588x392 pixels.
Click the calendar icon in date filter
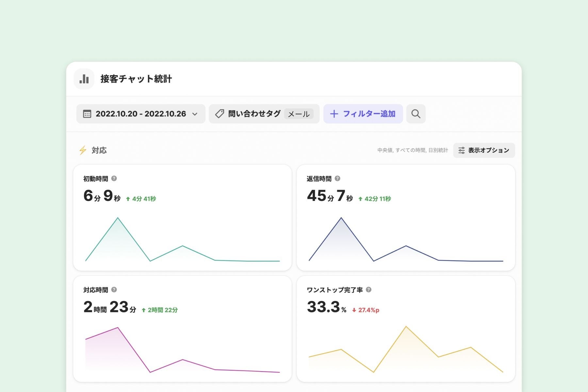(x=87, y=114)
